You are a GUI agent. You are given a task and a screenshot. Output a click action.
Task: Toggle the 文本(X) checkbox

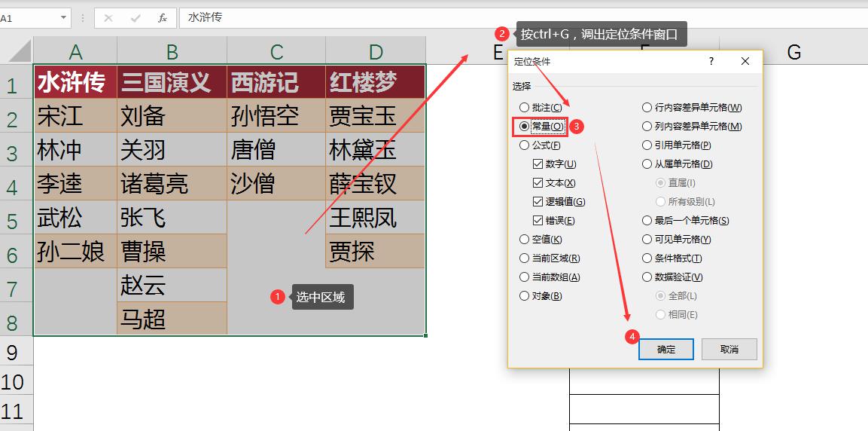pyautogui.click(x=553, y=183)
